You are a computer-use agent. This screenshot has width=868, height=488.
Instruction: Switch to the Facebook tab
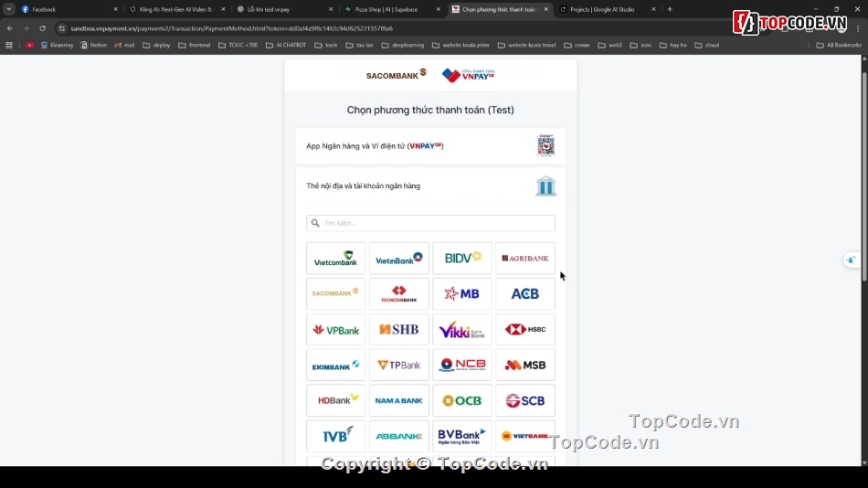69,9
